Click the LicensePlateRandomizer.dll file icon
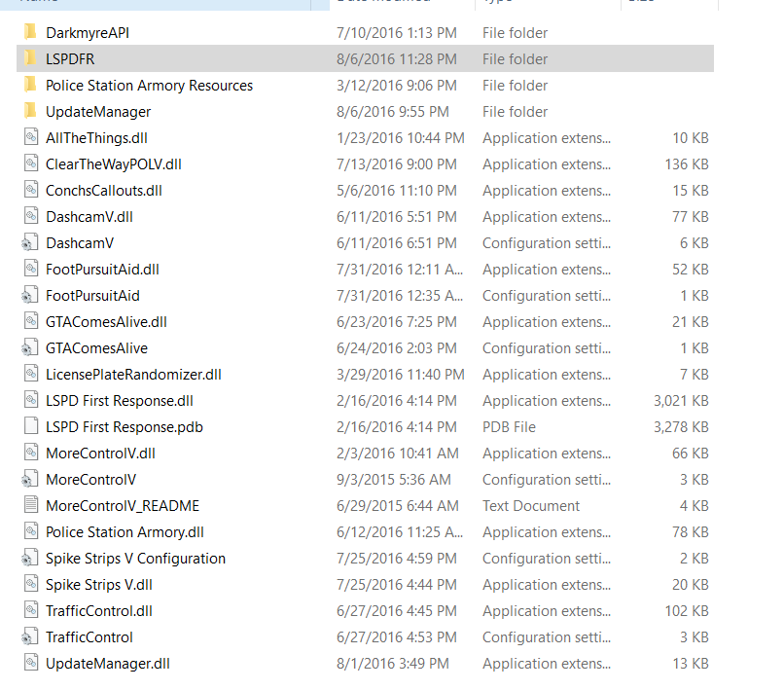This screenshot has height=690, width=784. pyautogui.click(x=31, y=374)
